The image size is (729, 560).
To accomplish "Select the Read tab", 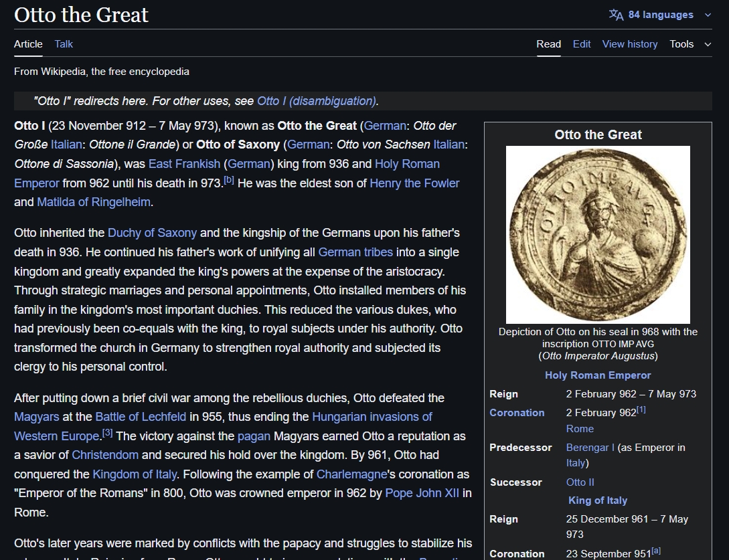I will point(549,44).
